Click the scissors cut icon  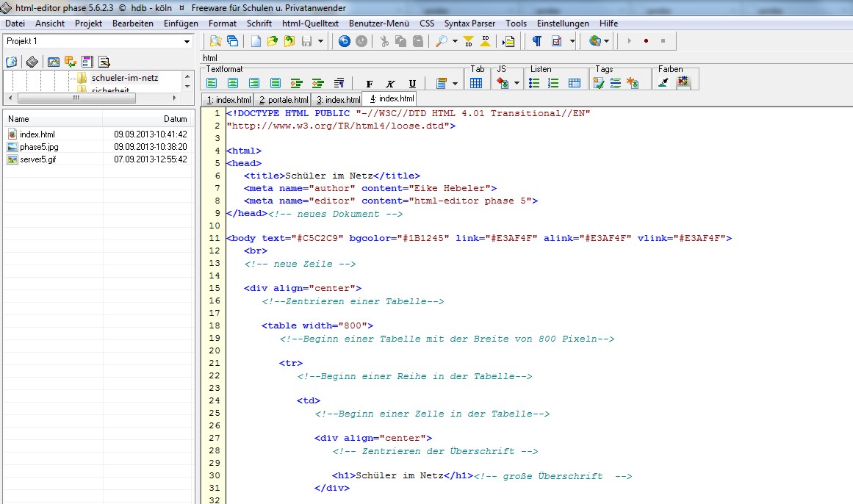click(384, 41)
